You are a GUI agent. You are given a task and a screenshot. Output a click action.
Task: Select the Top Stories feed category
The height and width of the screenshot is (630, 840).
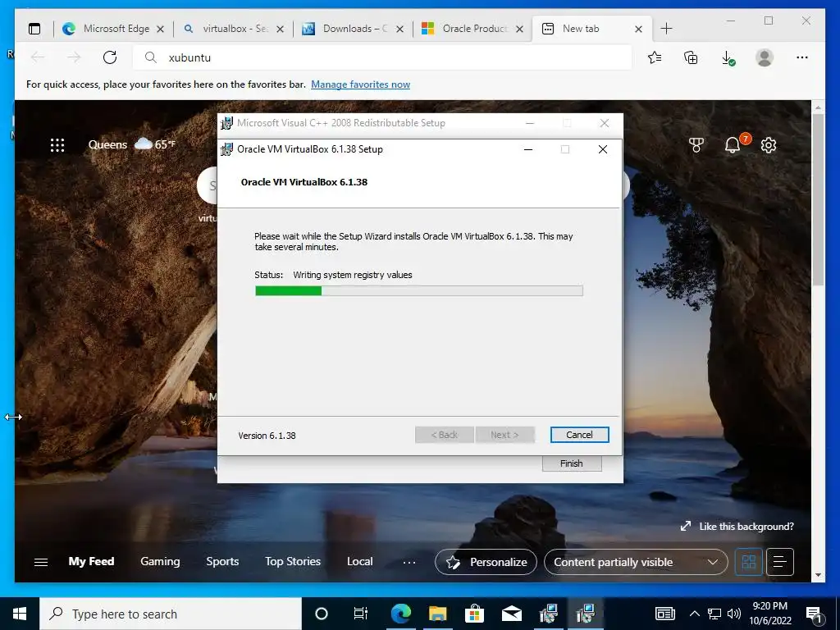click(293, 561)
